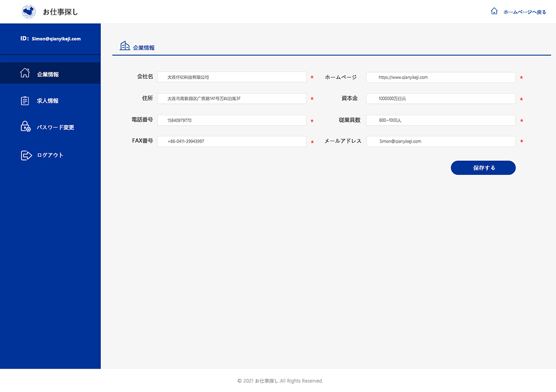The image size is (556, 392).
Task: Focus the 従業員数 field
Action: click(441, 120)
